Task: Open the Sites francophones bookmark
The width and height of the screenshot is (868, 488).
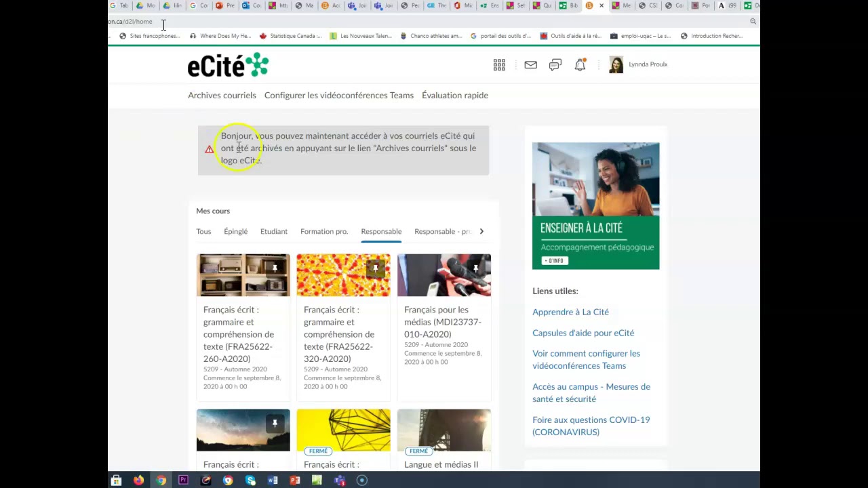Action: coord(149,36)
